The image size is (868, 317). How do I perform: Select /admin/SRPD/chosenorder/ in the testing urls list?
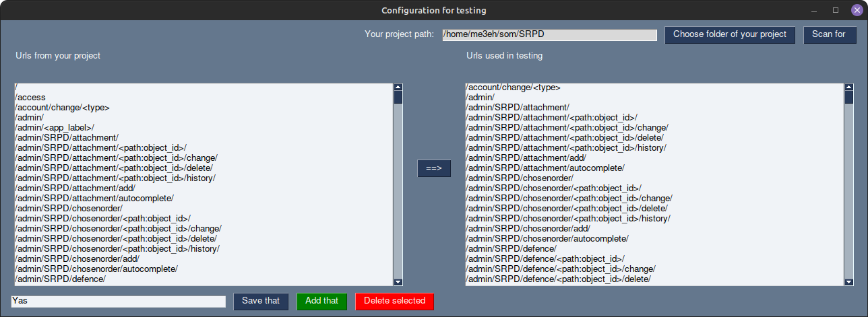click(654, 178)
